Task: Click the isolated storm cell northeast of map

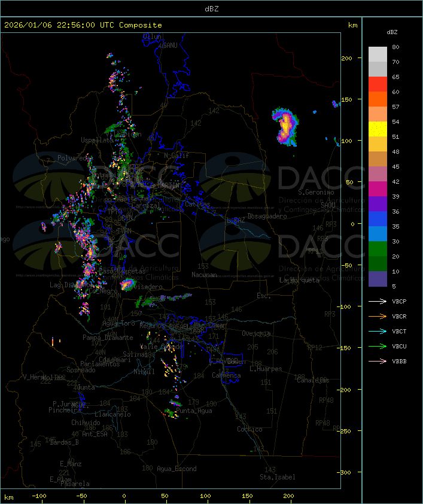Action: click(285, 127)
